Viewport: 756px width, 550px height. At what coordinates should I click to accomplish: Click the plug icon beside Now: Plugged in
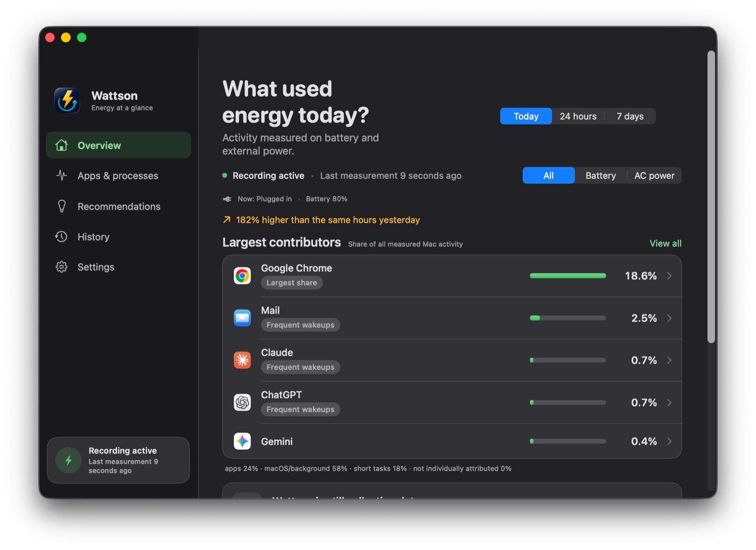(227, 199)
